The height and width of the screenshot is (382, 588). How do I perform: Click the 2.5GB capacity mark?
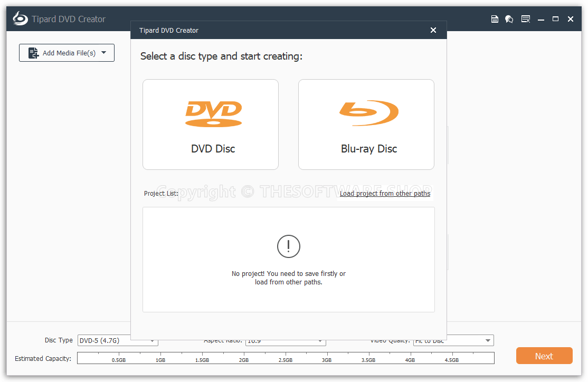286,360
